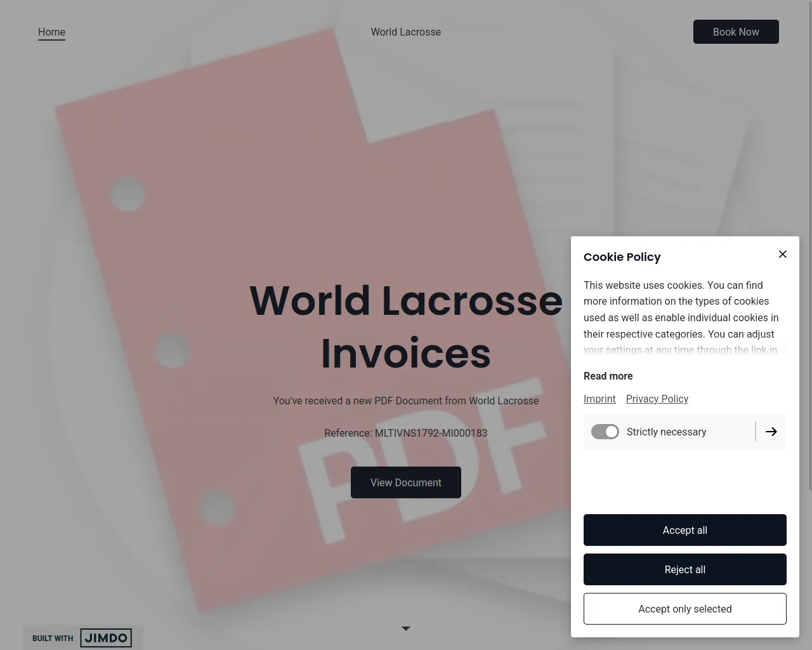This screenshot has height=650, width=812.
Task: Go to the Home menu item
Action: 51,32
